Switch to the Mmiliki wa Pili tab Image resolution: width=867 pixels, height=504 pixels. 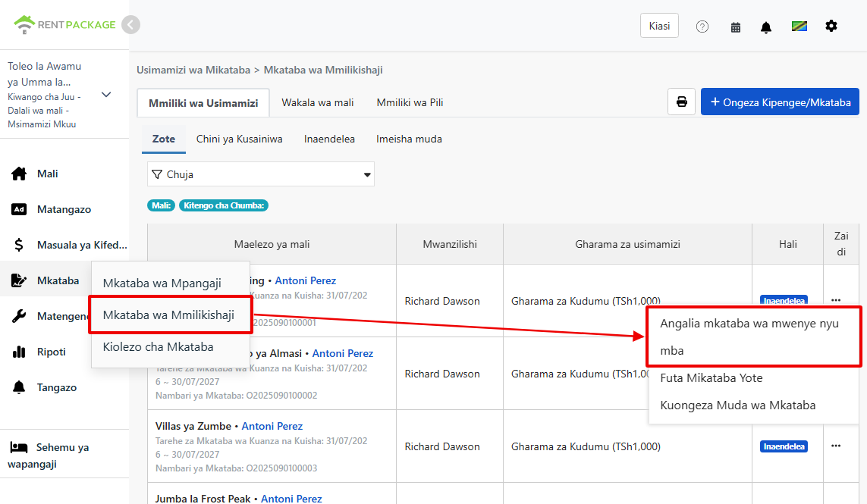point(410,102)
